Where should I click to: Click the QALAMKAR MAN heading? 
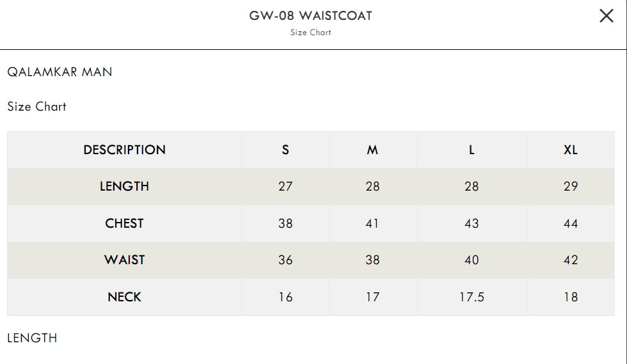tap(60, 72)
